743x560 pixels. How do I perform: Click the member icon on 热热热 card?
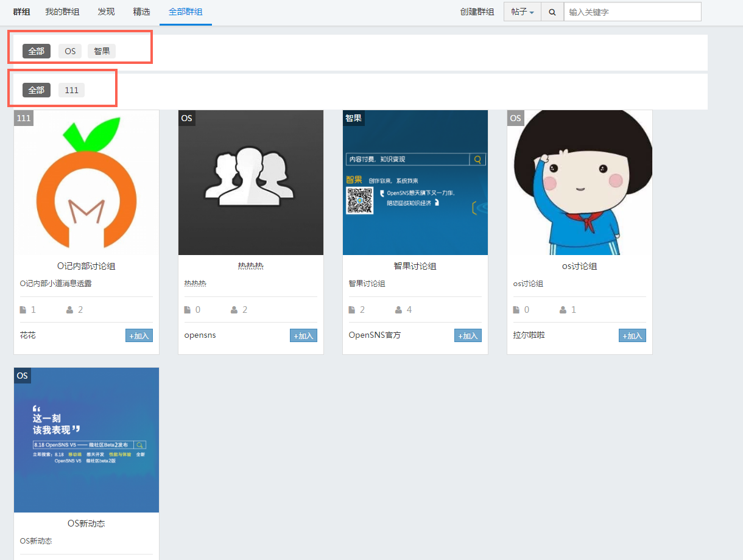click(x=234, y=310)
